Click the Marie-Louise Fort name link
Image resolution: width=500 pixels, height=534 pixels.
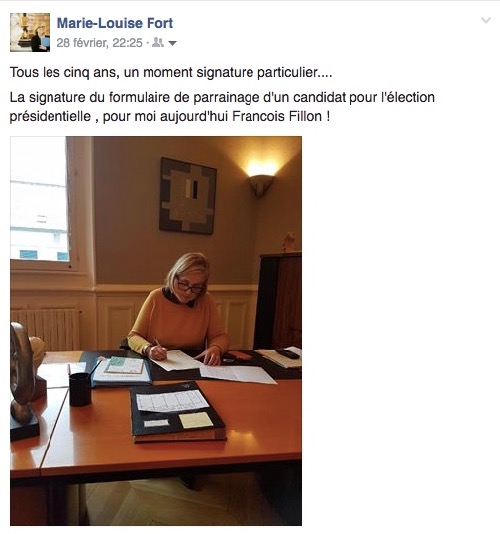115,23
